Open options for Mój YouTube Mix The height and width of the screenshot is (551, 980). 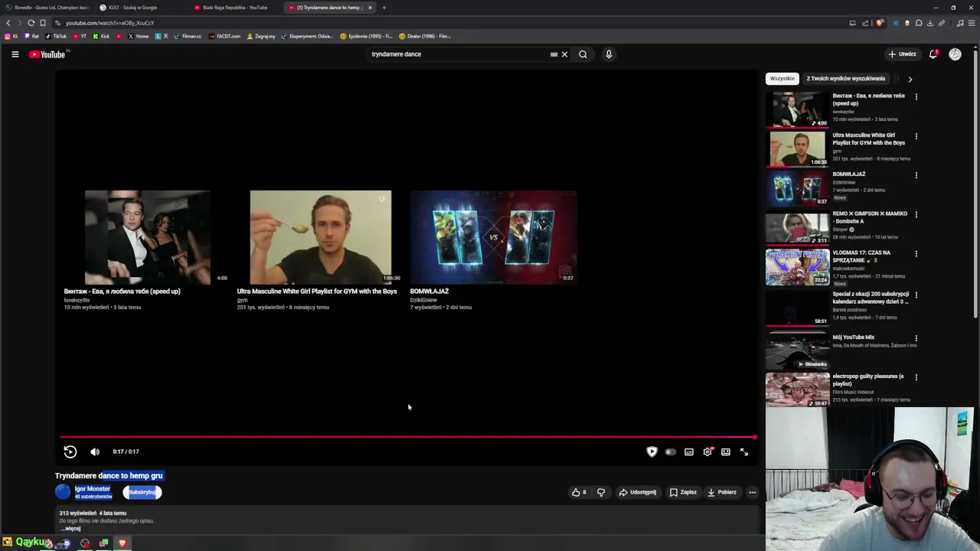pos(916,338)
